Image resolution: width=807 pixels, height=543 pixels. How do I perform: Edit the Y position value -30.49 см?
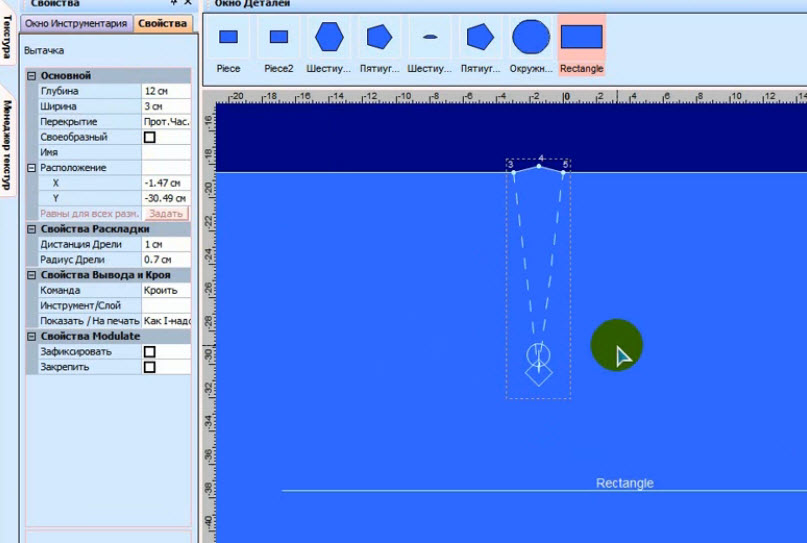click(166, 198)
